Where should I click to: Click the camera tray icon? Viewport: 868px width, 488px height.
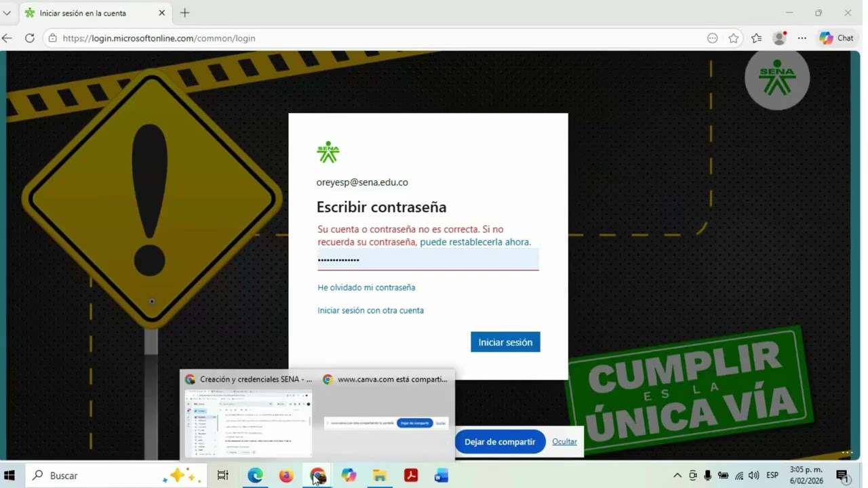(692, 476)
